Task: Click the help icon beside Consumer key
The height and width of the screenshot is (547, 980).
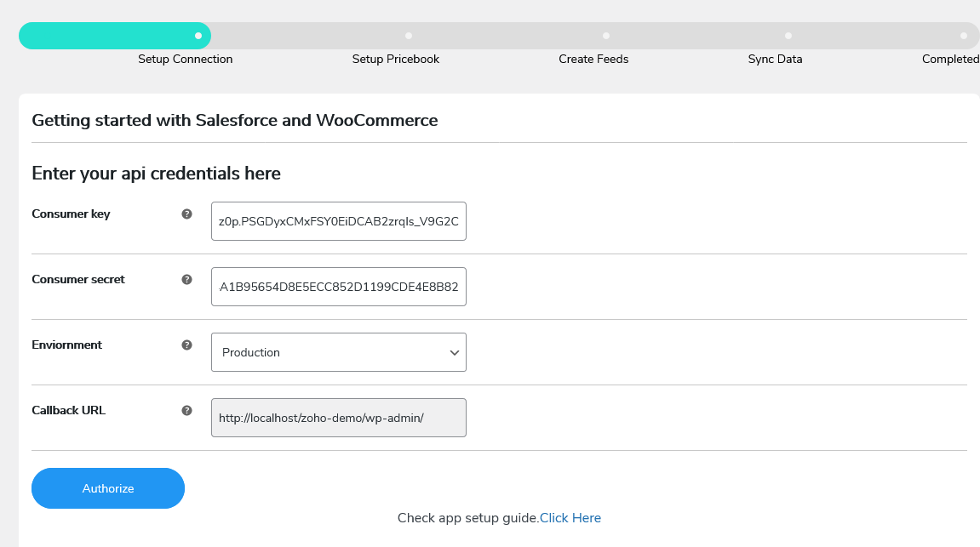Action: click(186, 214)
